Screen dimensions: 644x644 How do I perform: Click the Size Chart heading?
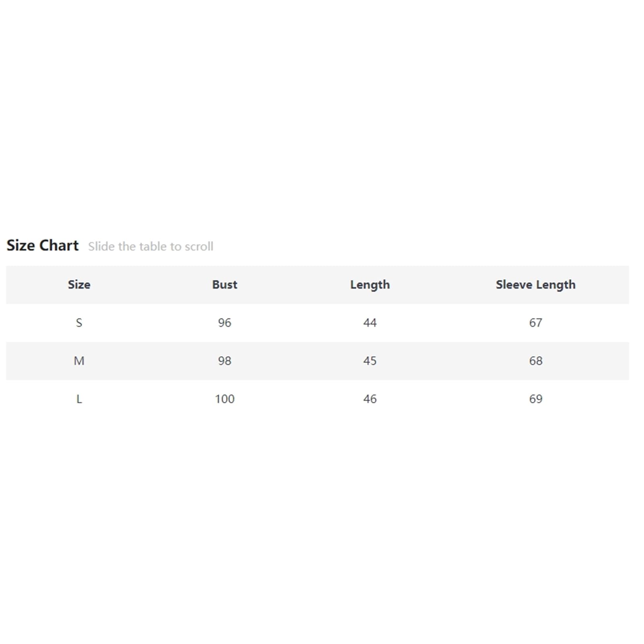coord(42,245)
